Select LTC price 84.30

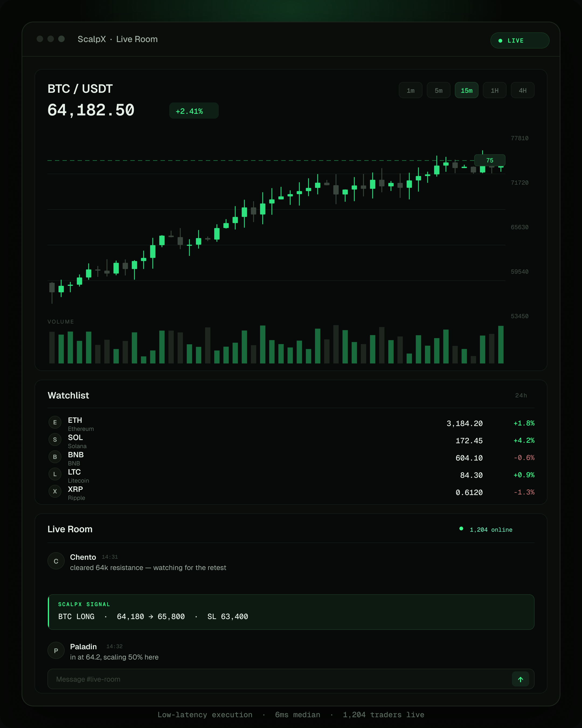(x=471, y=475)
